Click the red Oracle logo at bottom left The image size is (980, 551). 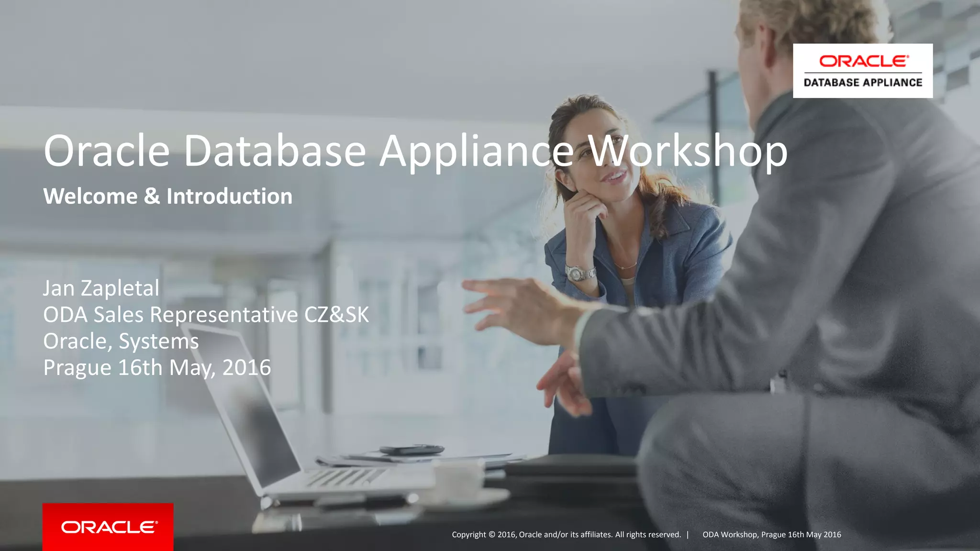(108, 527)
